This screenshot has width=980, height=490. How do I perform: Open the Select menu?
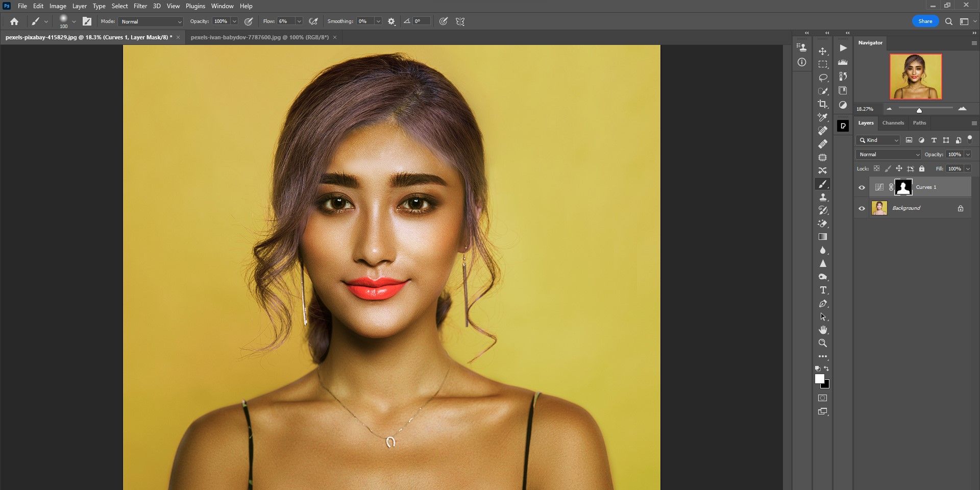[119, 6]
